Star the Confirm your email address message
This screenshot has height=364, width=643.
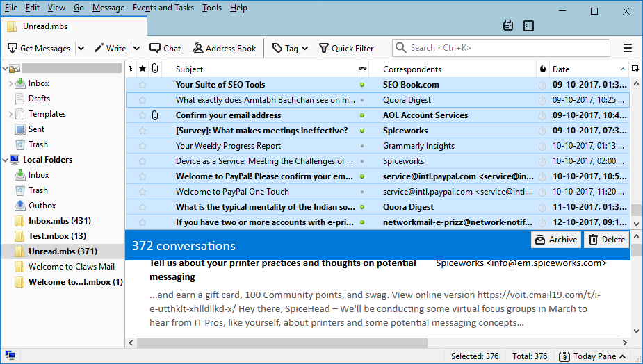tap(143, 115)
